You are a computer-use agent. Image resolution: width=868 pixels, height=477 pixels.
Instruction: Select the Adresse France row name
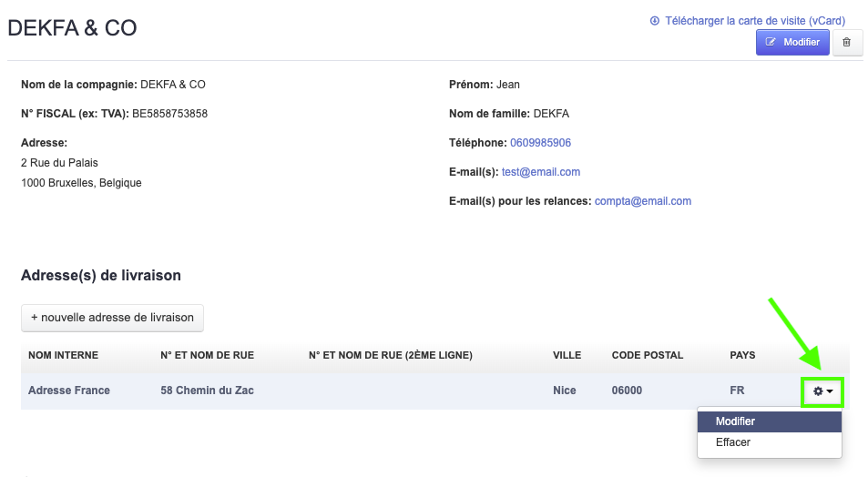click(x=69, y=391)
